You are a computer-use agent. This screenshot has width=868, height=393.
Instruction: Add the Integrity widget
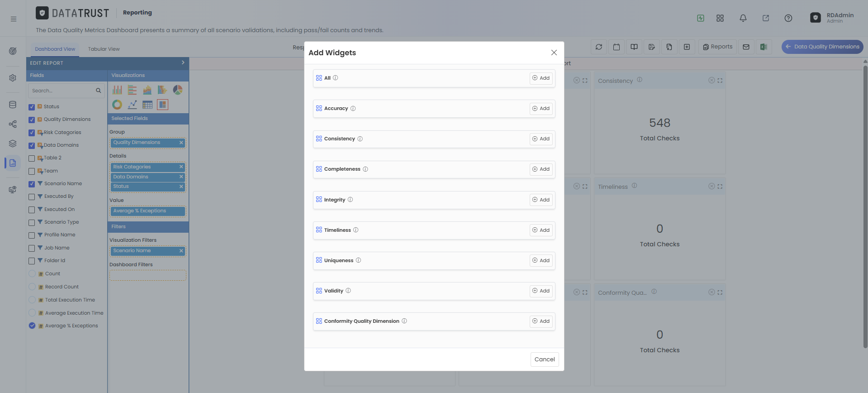[x=541, y=200]
